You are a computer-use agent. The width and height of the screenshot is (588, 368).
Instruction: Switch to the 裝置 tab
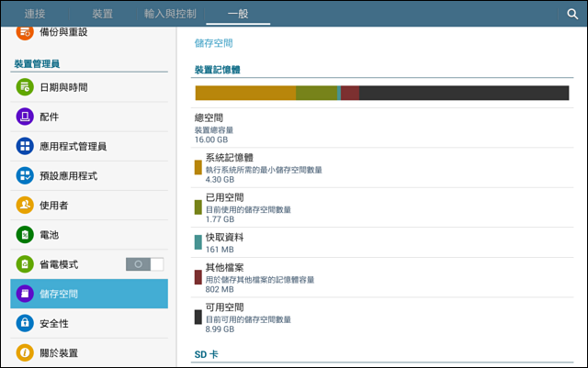click(x=102, y=14)
